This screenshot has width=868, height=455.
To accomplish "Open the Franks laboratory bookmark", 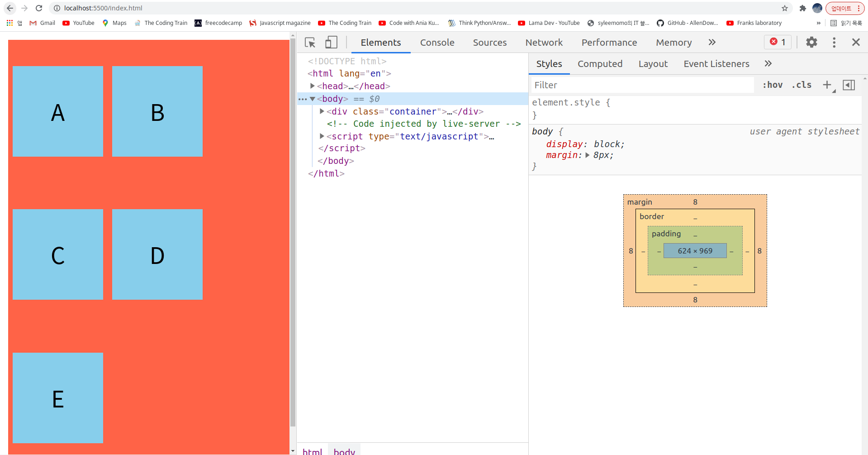I will 754,23.
